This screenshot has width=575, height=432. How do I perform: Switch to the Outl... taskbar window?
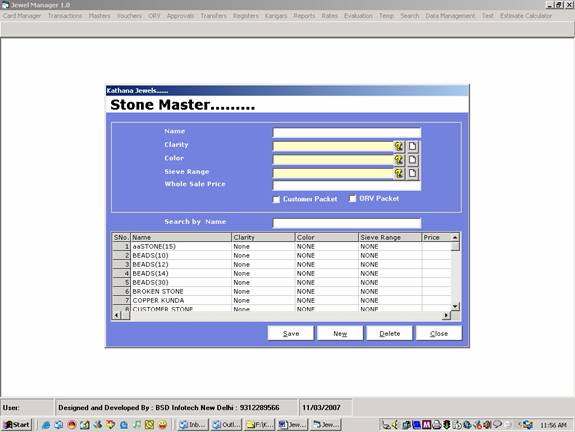[x=227, y=425]
